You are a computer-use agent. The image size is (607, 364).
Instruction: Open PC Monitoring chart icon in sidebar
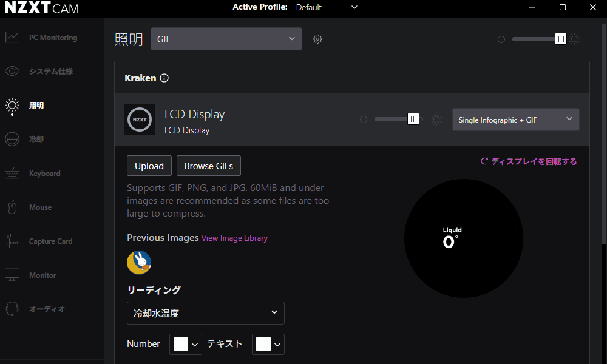coord(12,38)
